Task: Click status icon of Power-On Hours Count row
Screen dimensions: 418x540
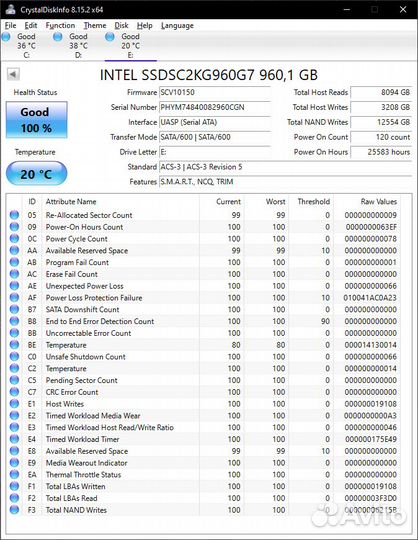Action: pyautogui.click(x=14, y=227)
